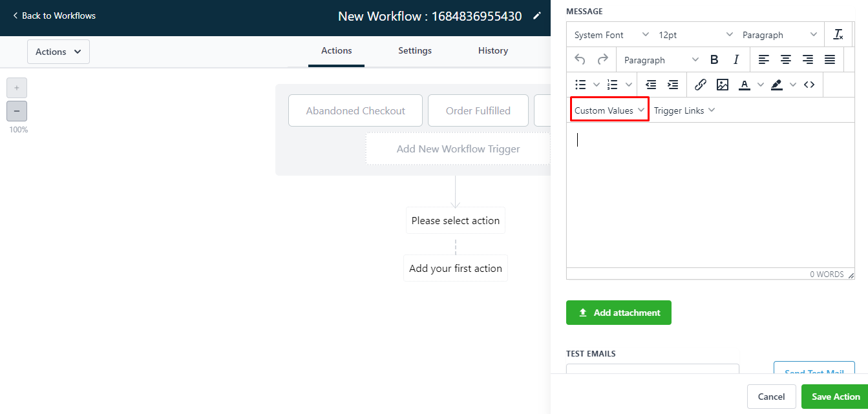Toggle bold formatting

[714, 59]
